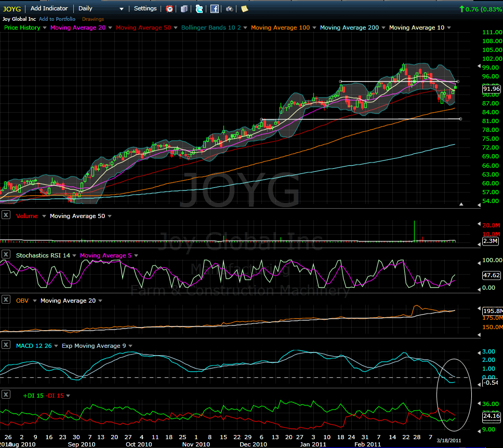Expand the Moving Average 5 dropdown arrow
The image size is (503, 448).
[136, 256]
